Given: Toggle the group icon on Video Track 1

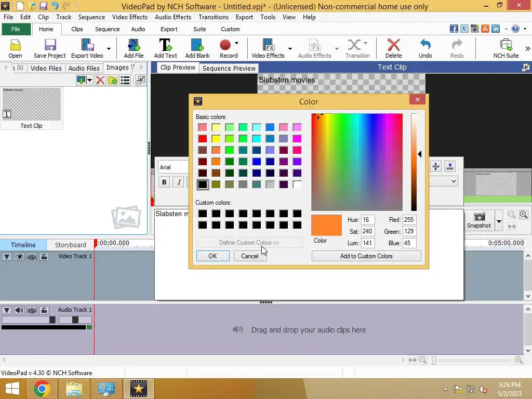Looking at the screenshot, I should 32,257.
